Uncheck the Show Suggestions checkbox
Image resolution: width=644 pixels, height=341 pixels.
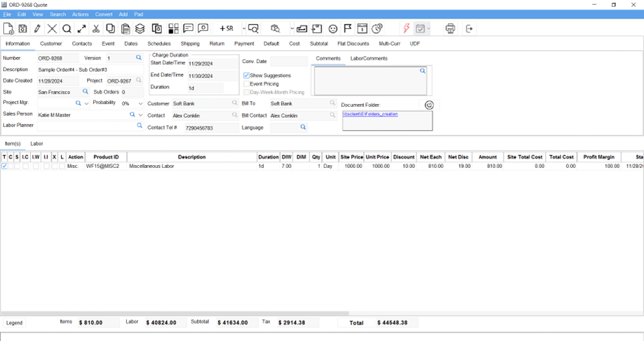[247, 75]
